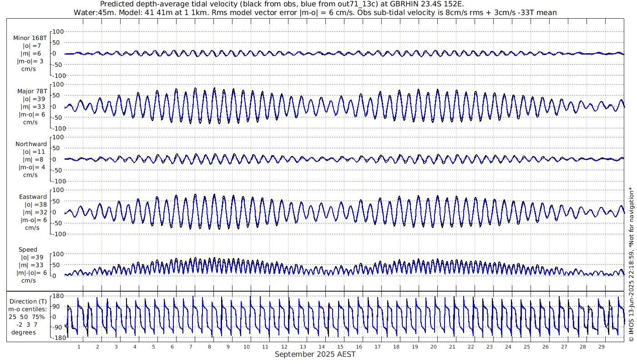This screenshot has height=364, width=637.
Task: Select day 8 tick on the x-axis
Action: tap(209, 347)
